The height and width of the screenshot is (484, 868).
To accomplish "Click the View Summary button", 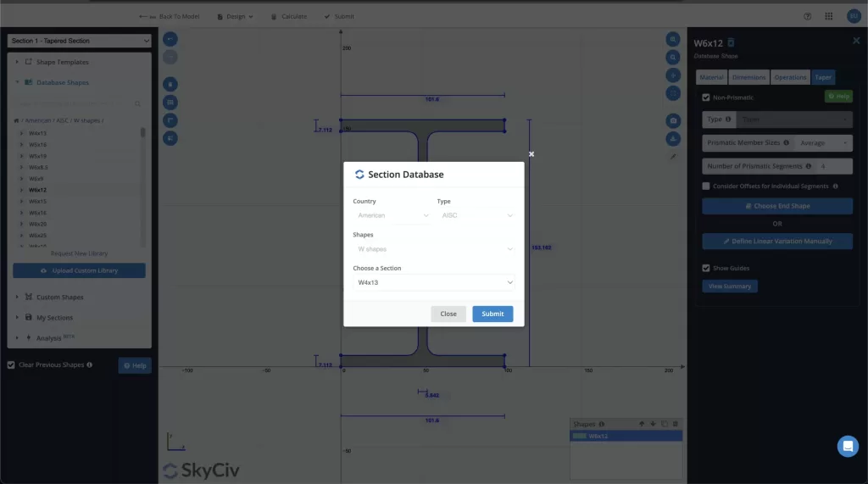I will pos(730,287).
